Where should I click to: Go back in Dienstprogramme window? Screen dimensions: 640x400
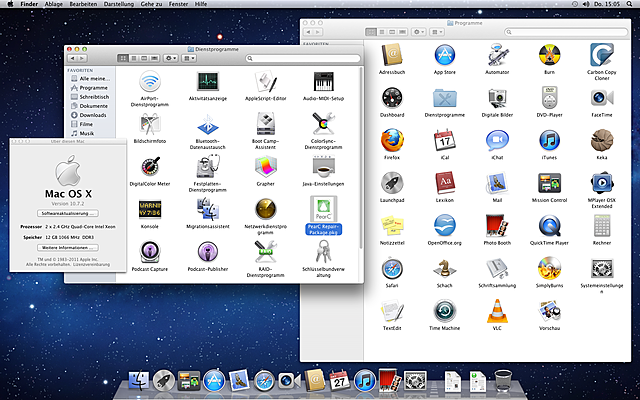pos(72,58)
